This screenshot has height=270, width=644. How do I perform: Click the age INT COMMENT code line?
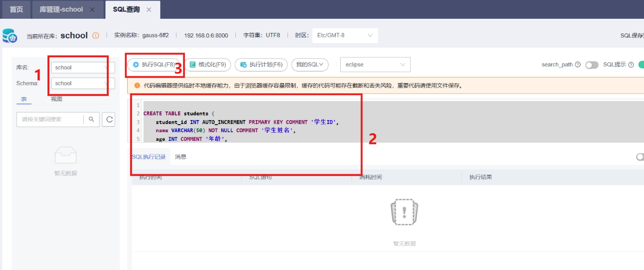(x=191, y=139)
